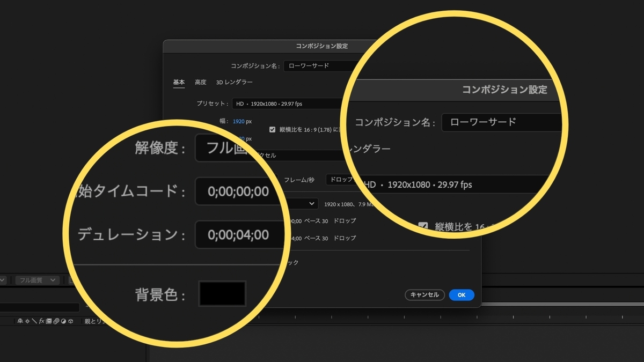The height and width of the screenshot is (362, 644).
Task: Click the Adjustment Layer half-circle switch icon
Action: click(62, 321)
